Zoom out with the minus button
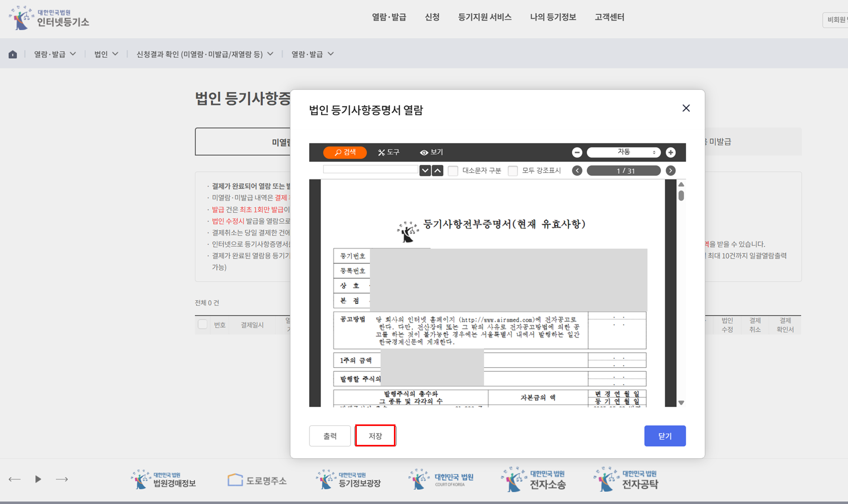Viewport: 848px width, 504px height. (577, 152)
